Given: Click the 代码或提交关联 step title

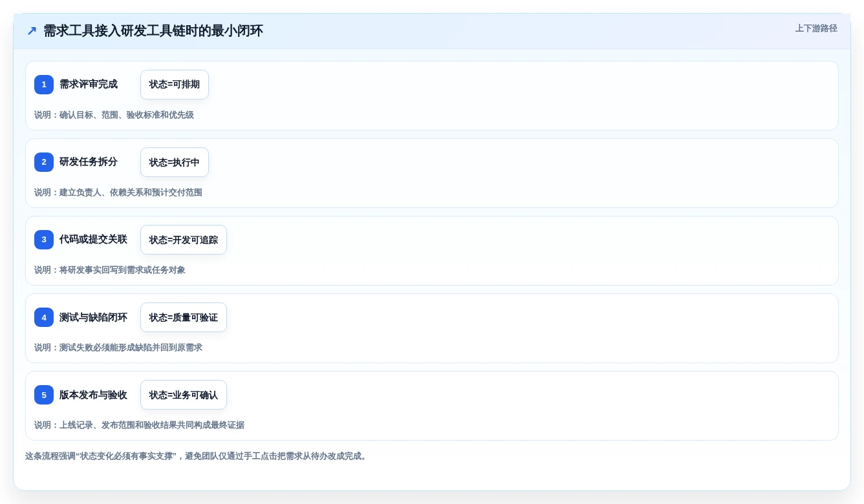Looking at the screenshot, I should point(93,239).
